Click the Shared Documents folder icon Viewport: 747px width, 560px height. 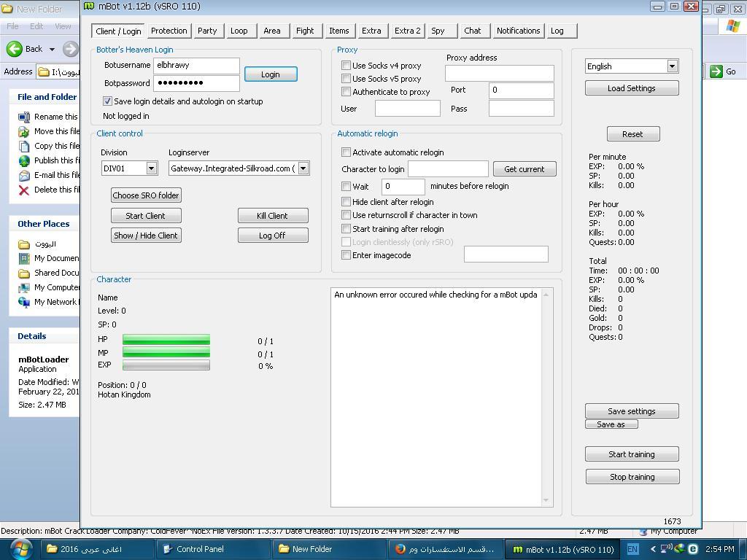(24, 273)
